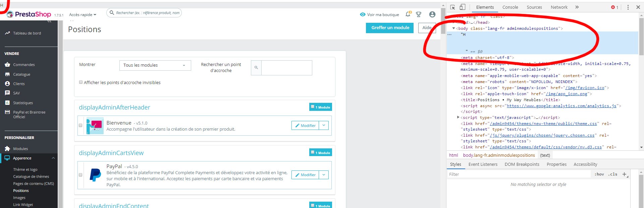Toggle .cls class editor
644x208 pixels.
click(x=613, y=174)
